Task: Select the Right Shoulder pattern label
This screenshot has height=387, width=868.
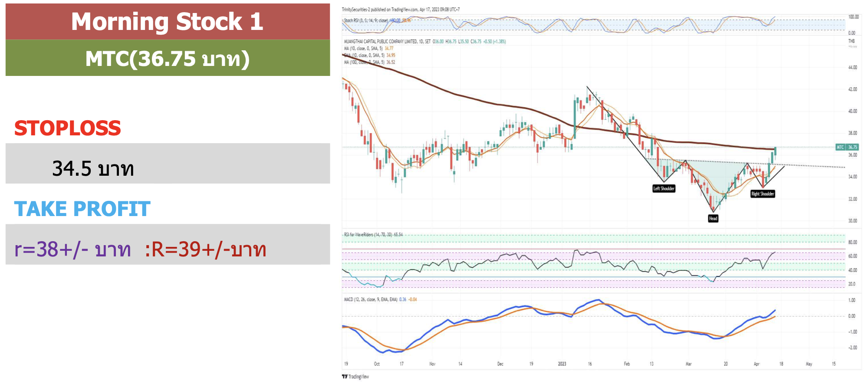Action: (763, 194)
